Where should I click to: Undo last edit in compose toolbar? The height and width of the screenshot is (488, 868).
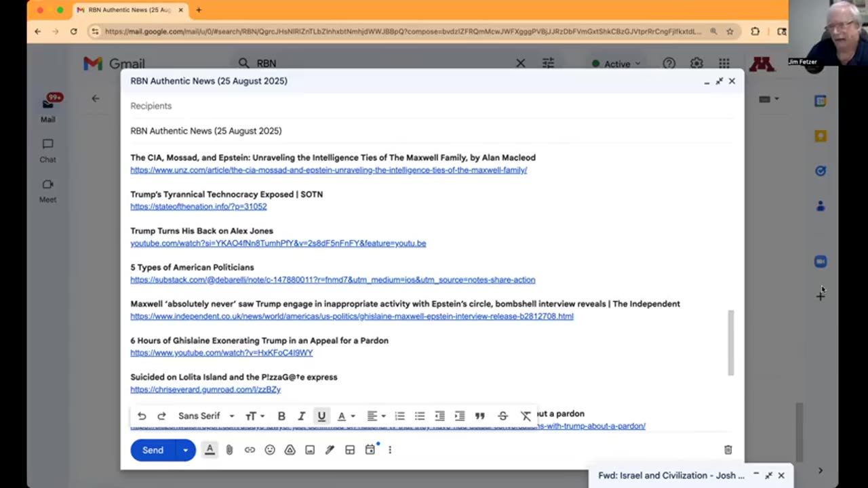(142, 416)
